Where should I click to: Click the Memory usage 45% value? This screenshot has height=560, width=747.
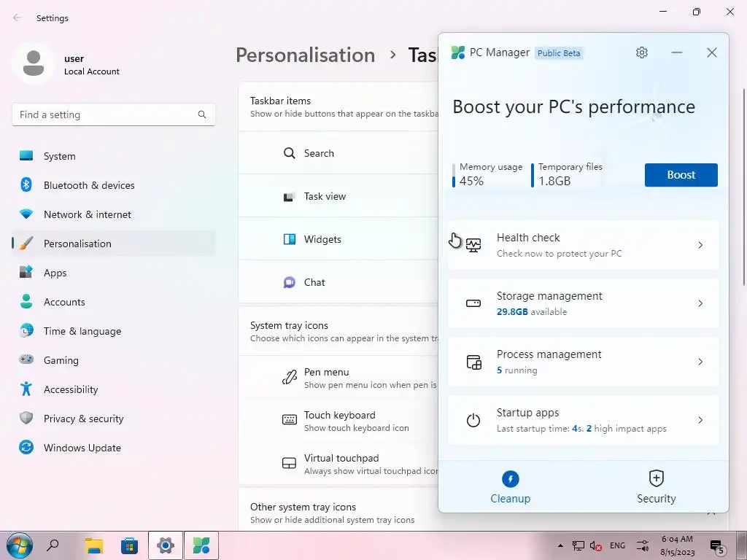[472, 181]
